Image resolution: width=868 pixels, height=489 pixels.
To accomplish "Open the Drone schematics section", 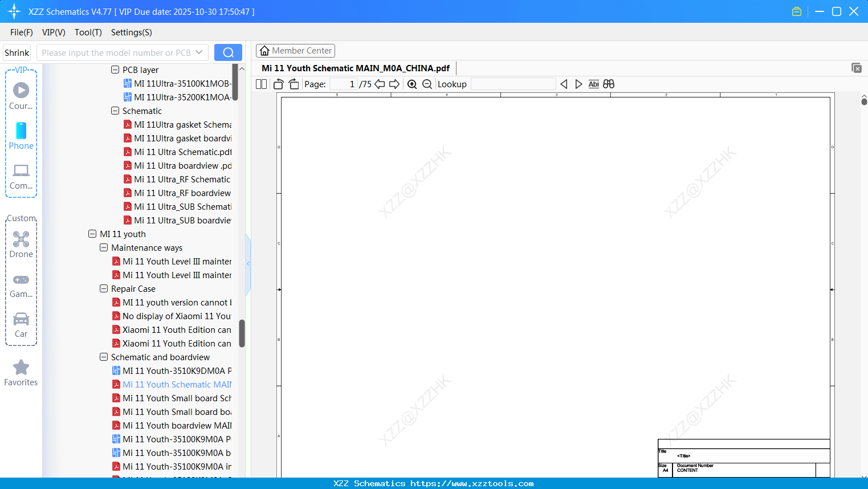I will pos(21,244).
